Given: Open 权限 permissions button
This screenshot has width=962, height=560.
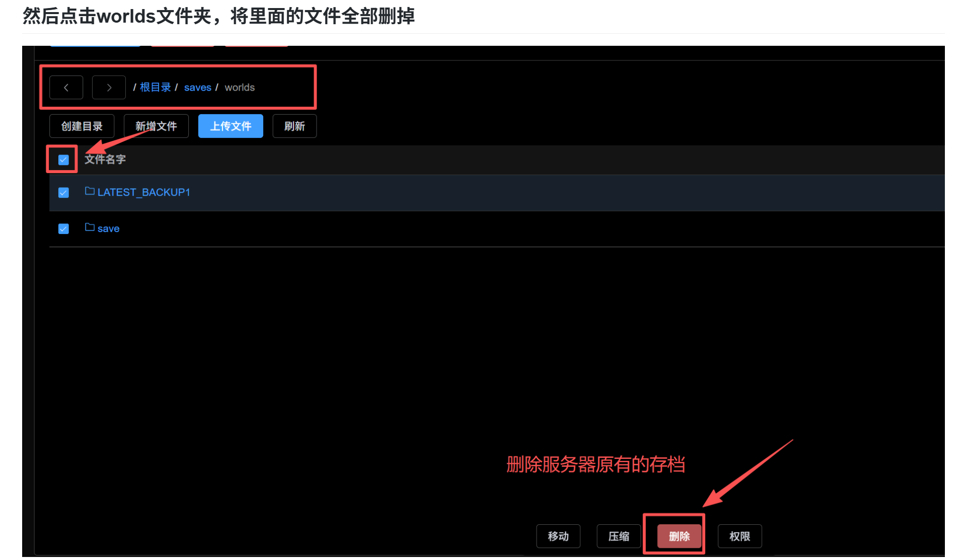Looking at the screenshot, I should [739, 536].
